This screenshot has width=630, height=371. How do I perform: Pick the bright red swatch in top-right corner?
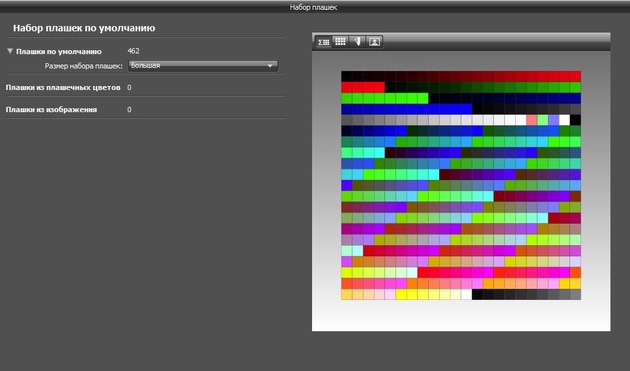pos(575,76)
